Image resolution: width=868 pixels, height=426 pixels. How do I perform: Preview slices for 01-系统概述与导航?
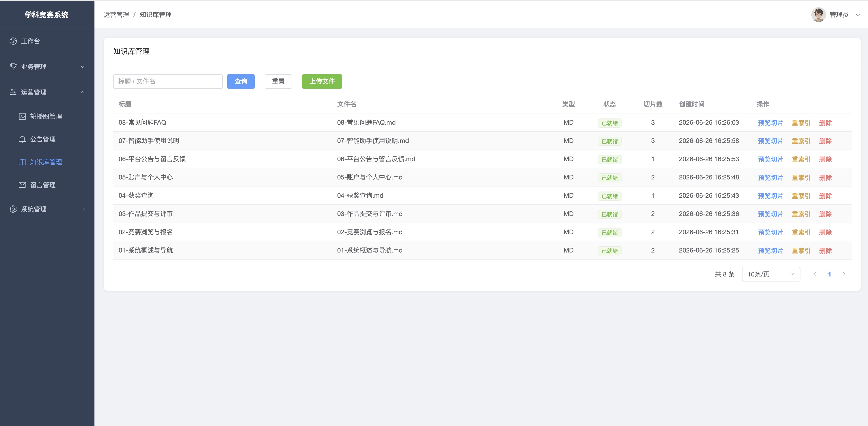[771, 251]
